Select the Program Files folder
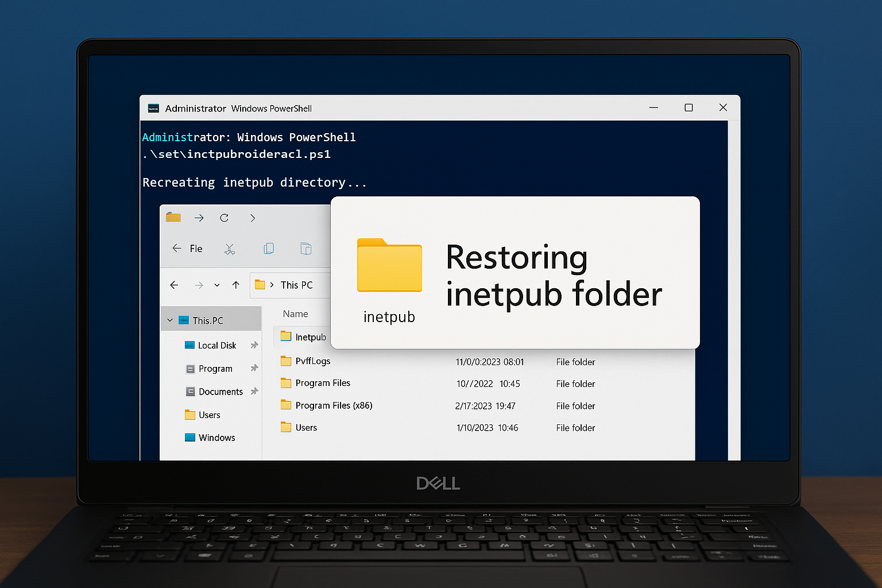 323,383
